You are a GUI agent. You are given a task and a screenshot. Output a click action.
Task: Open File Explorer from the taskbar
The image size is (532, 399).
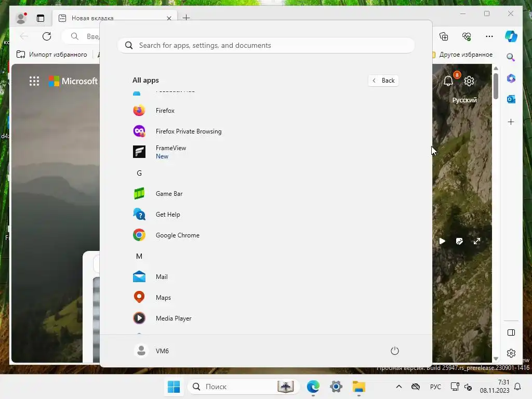(358, 387)
